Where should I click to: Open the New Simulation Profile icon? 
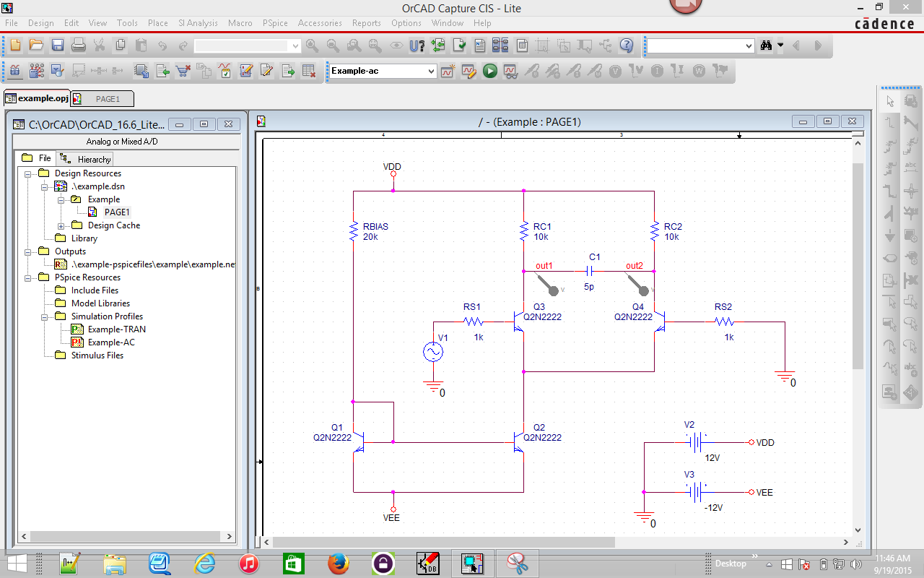[448, 71]
